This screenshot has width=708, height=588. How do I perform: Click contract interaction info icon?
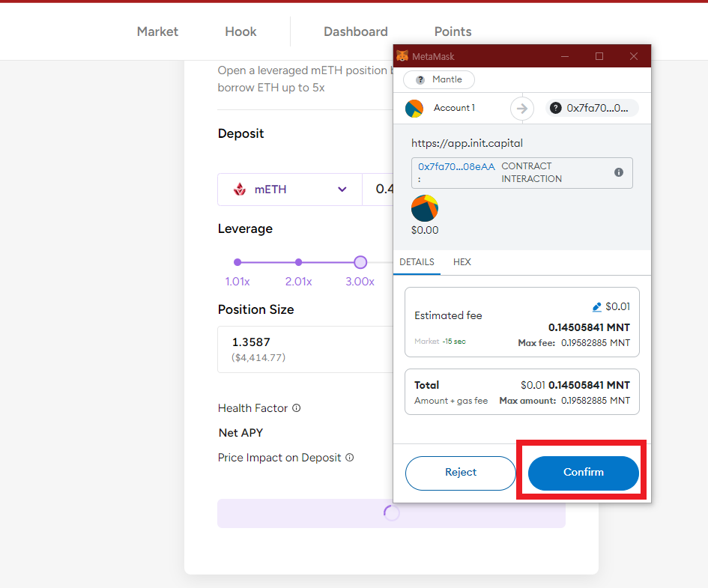click(619, 172)
